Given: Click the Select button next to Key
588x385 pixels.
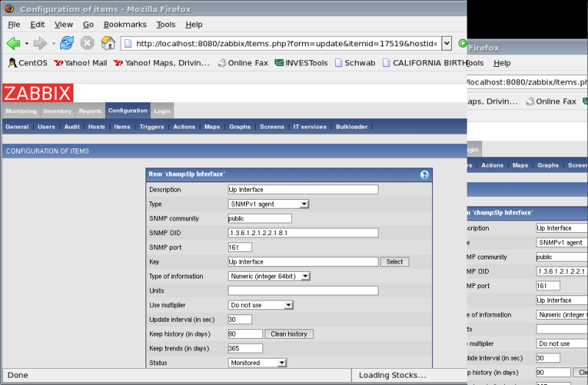Looking at the screenshot, I should (x=395, y=262).
